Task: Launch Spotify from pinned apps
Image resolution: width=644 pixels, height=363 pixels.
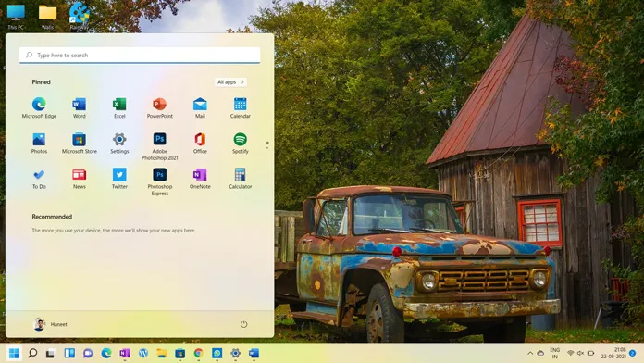Action: pyautogui.click(x=241, y=143)
